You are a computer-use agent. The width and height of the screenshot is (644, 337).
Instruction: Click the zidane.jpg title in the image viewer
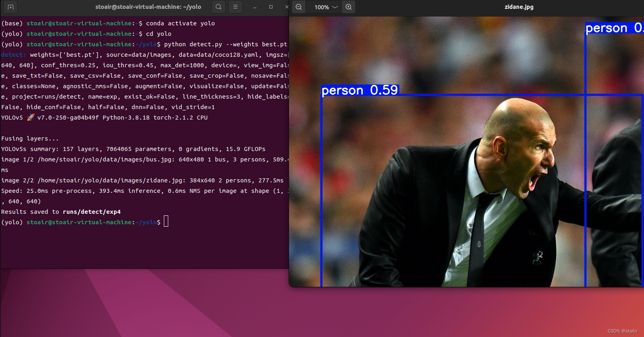tap(519, 7)
